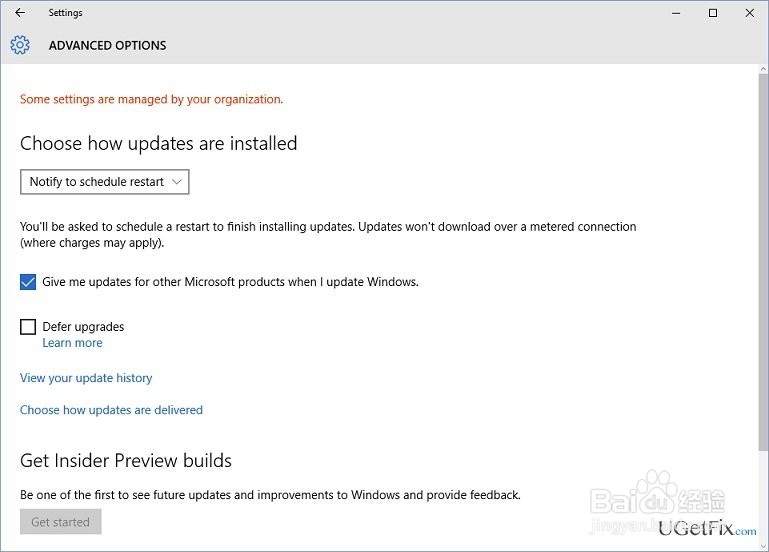Click the Choose how updates are installed heading

[158, 143]
